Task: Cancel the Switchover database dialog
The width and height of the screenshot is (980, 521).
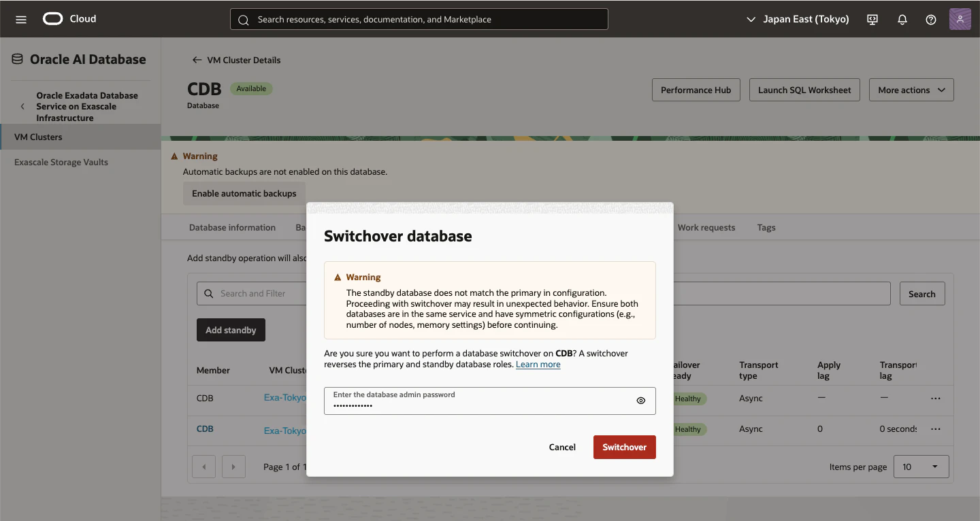Action: (562, 447)
